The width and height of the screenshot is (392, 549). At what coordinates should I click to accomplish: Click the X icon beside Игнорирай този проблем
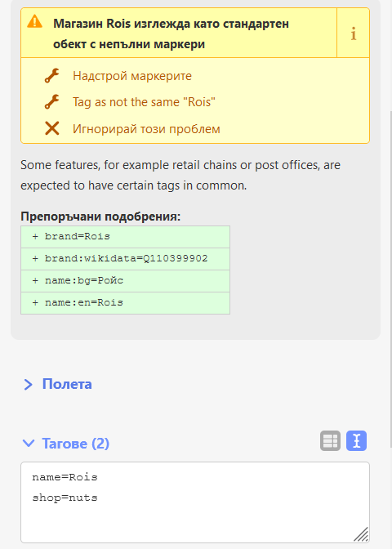point(51,128)
